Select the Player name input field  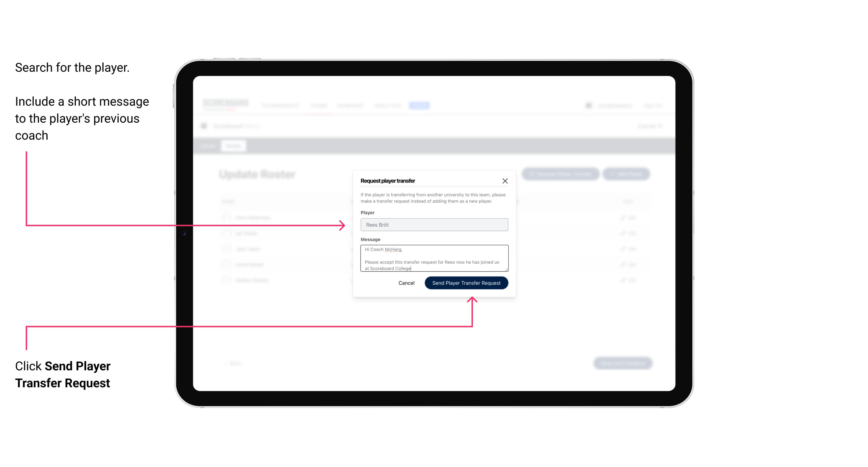[x=433, y=225]
